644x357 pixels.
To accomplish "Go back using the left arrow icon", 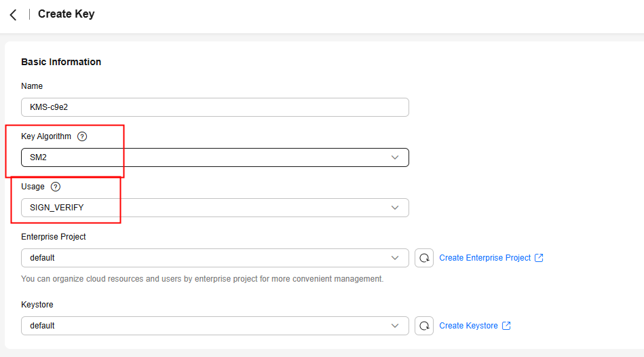I will [13, 15].
